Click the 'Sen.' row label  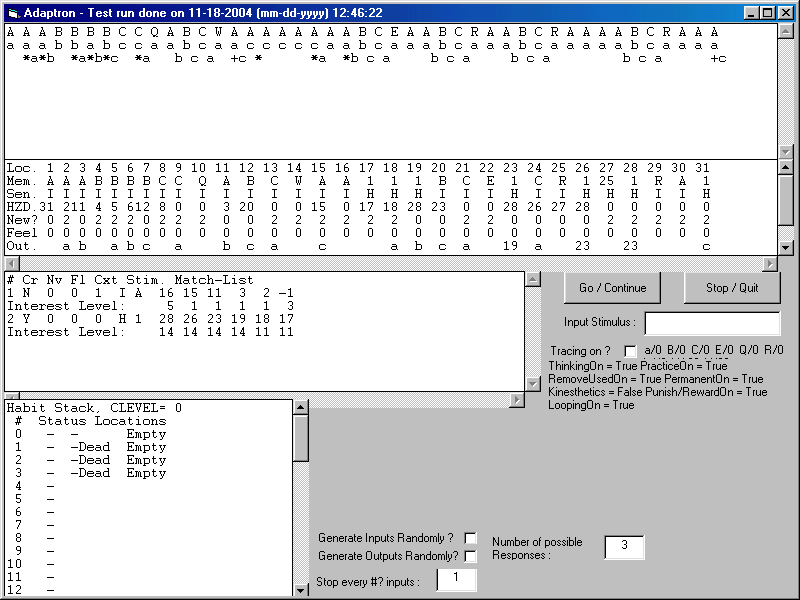click(x=21, y=194)
